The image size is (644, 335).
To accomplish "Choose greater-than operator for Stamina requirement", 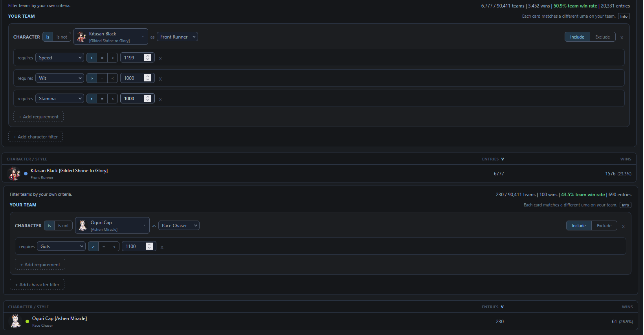I will [92, 99].
